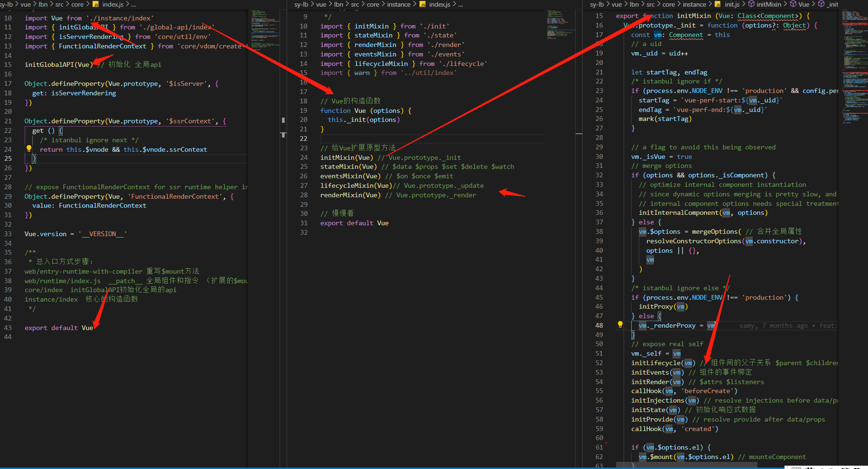
Task: Open the instance breadcrumb folder in middle pane
Action: click(x=399, y=4)
